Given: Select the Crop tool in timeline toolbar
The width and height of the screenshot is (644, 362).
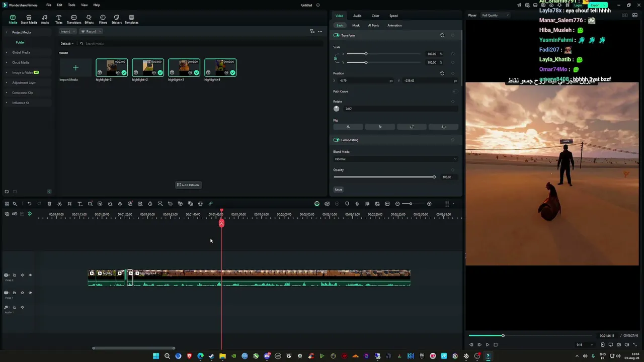Looking at the screenshot, I should pos(69,204).
